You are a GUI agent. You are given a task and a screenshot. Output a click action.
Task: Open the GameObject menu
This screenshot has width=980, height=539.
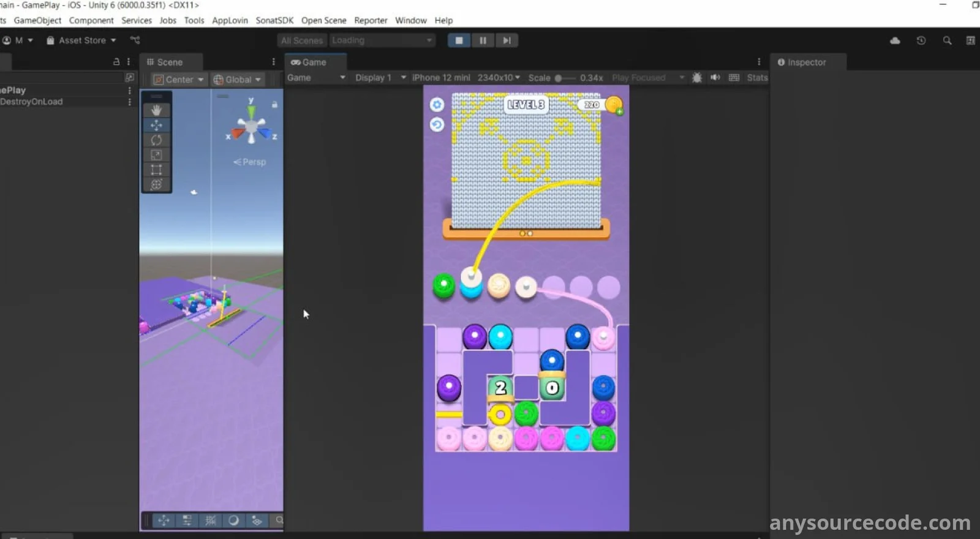[37, 20]
